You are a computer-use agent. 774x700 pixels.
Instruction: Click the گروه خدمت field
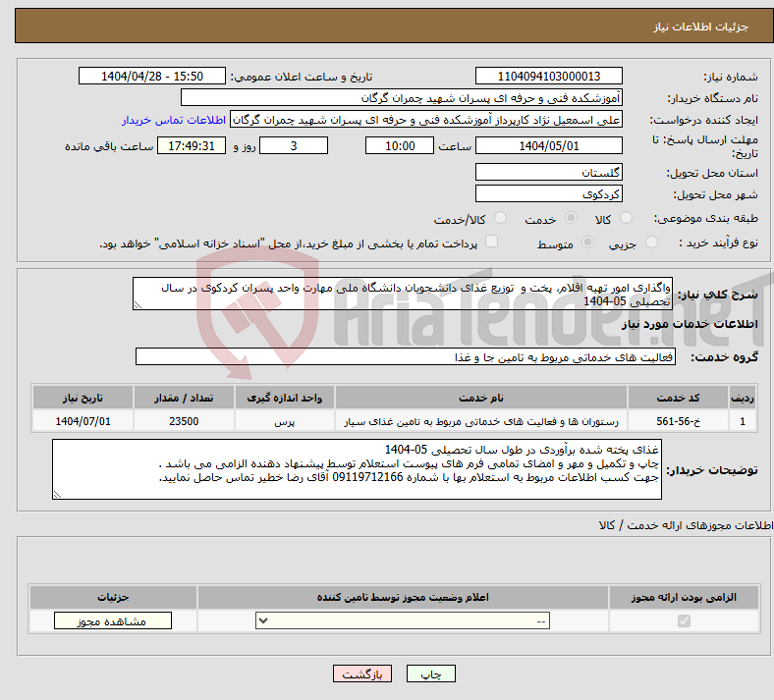coord(406,356)
